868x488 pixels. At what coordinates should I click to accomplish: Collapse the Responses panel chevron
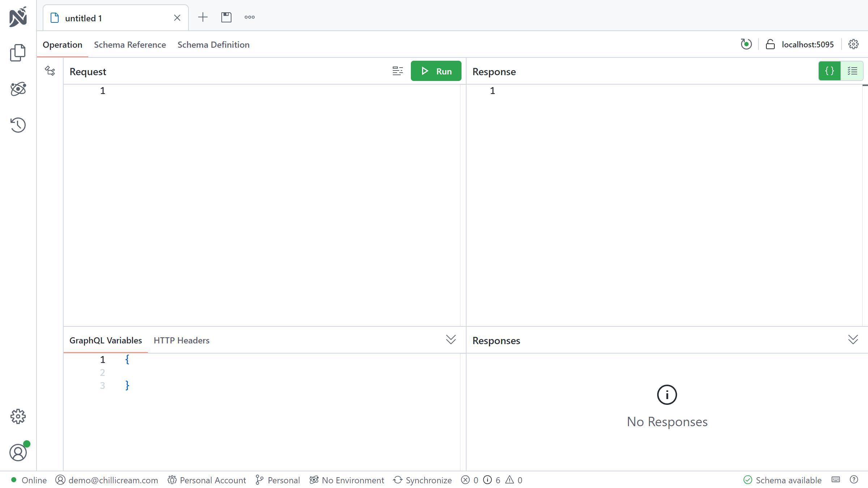[853, 340]
